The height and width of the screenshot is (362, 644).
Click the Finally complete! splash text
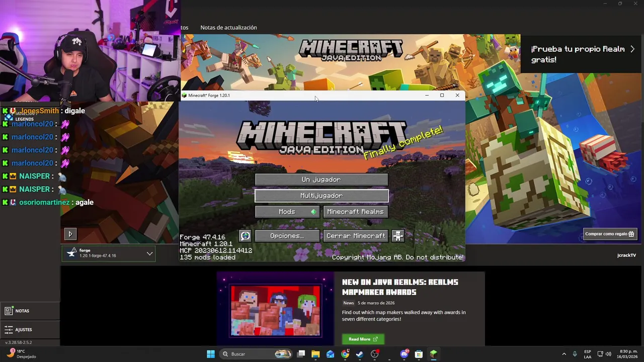point(404,143)
